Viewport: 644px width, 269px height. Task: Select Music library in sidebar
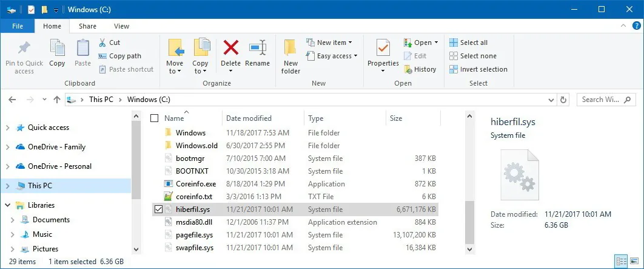pyautogui.click(x=42, y=234)
